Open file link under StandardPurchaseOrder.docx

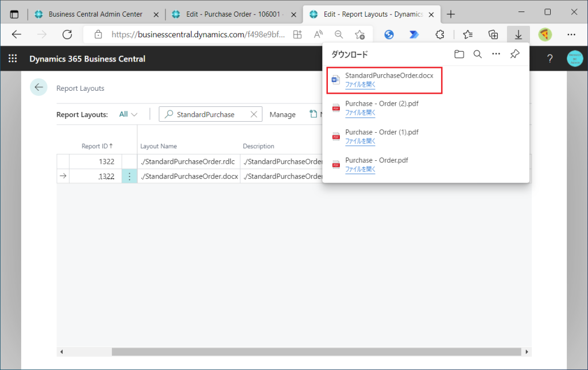coord(360,85)
